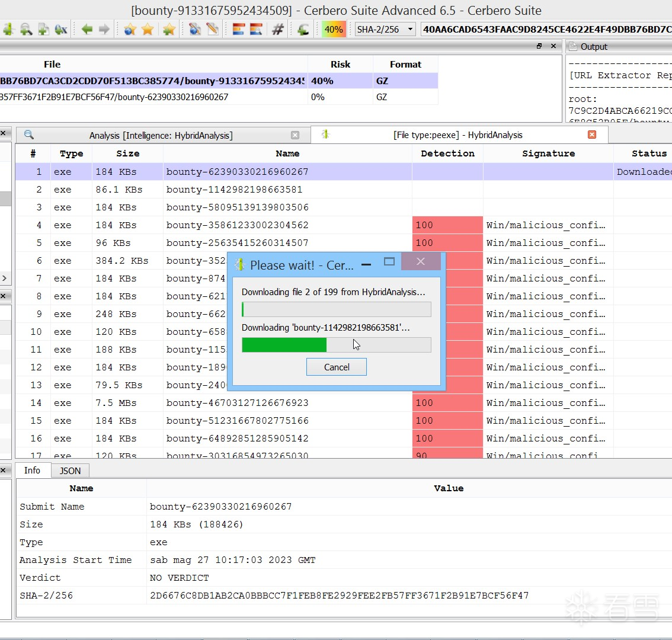This screenshot has height=640, width=672.
Task: Click the page with globe icon in toolbar
Action: pos(194,29)
